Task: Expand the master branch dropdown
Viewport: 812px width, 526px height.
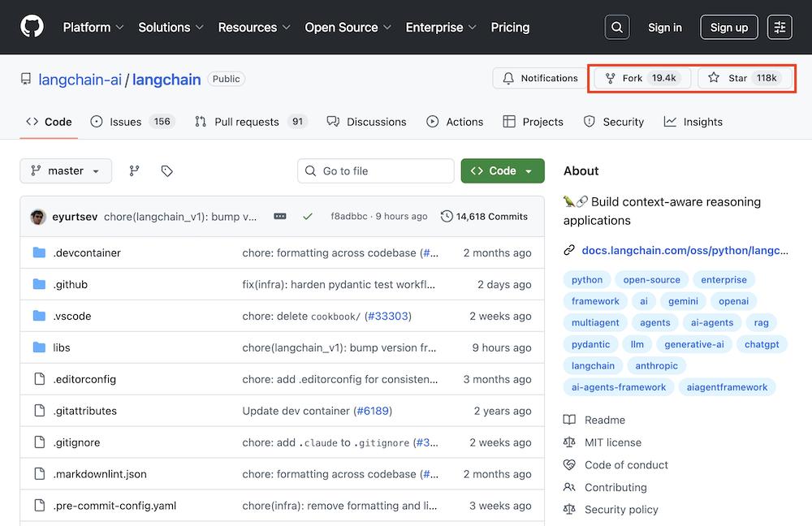Action: (x=66, y=170)
